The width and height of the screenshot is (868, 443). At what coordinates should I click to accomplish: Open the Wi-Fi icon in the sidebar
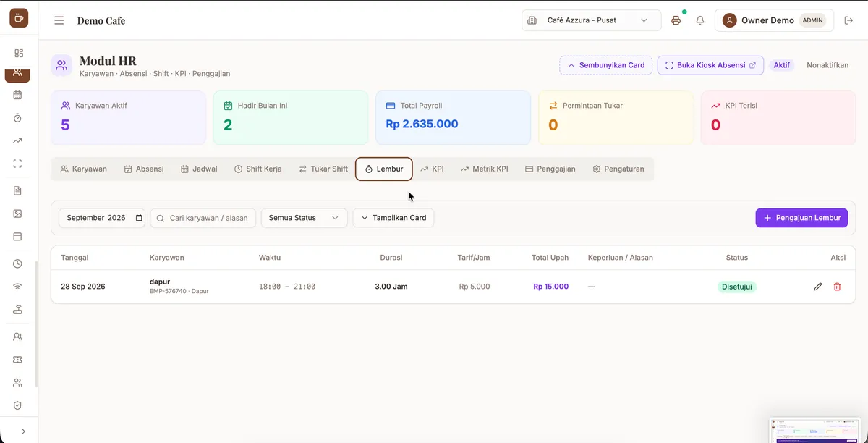18,287
